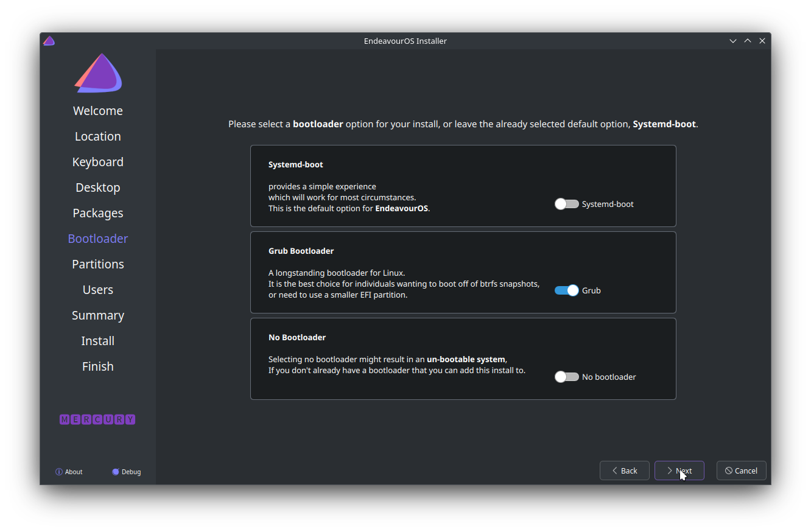811x532 pixels.
Task: Click the Systemd-boot card heading
Action: [x=296, y=164]
